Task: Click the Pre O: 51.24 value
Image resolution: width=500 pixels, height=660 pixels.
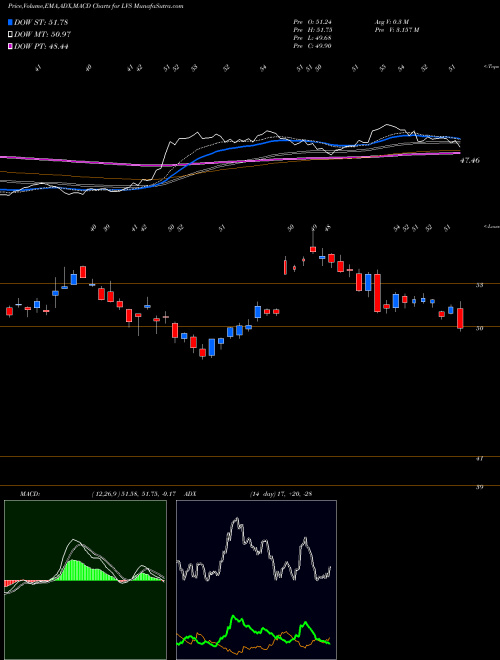Action: click(312, 21)
